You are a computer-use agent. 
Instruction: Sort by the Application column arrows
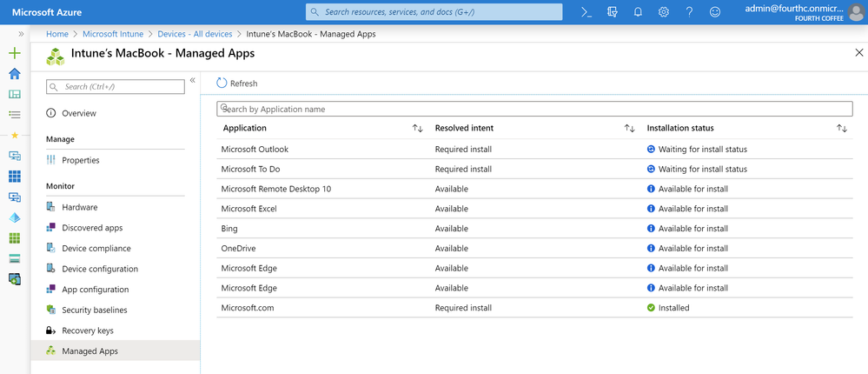(417, 128)
